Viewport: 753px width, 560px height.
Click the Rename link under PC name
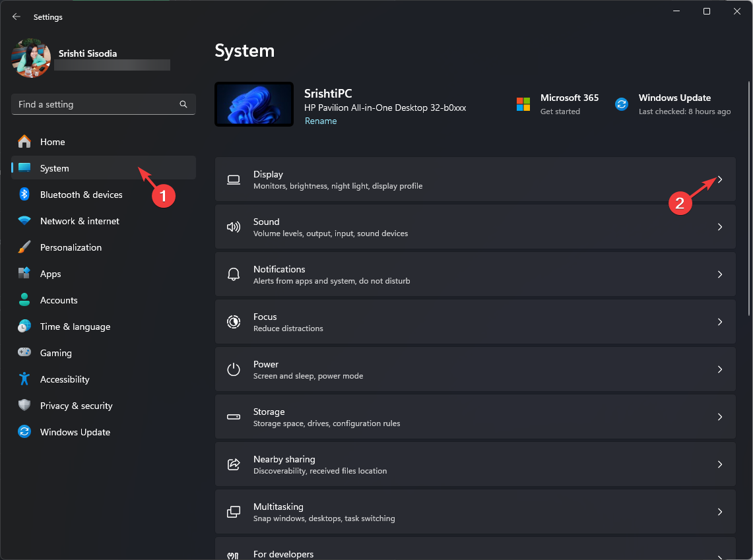tap(321, 121)
